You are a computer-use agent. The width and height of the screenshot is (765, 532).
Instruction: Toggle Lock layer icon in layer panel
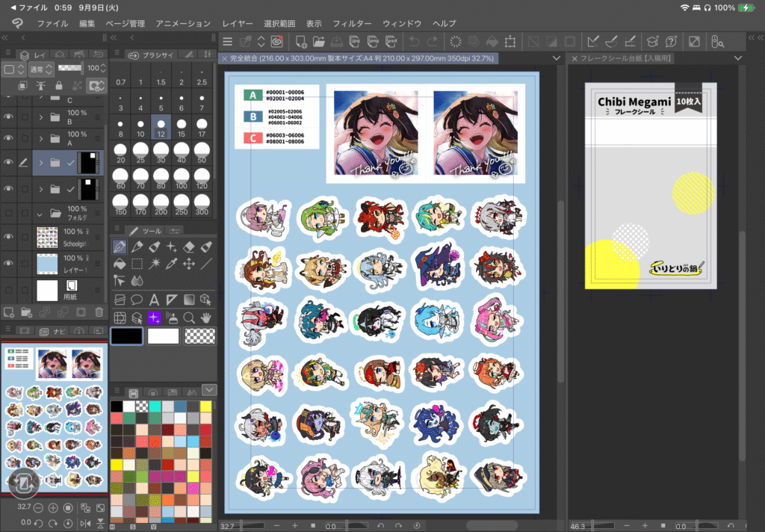pyautogui.click(x=59, y=86)
